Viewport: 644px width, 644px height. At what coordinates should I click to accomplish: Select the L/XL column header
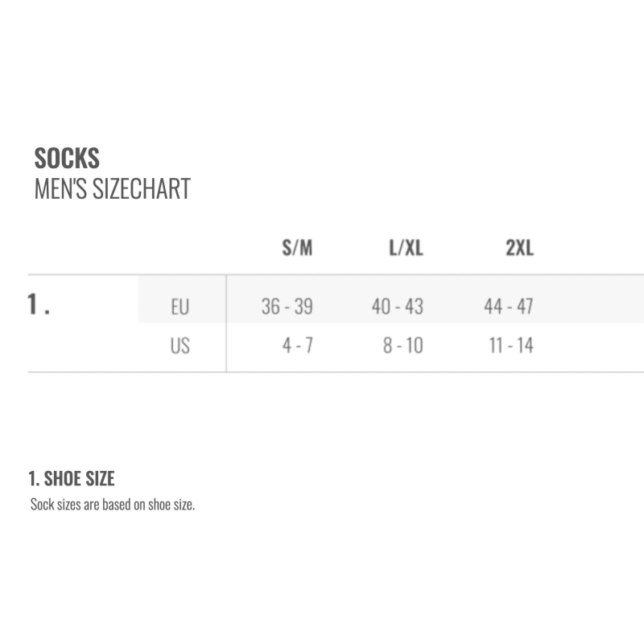pos(407,248)
